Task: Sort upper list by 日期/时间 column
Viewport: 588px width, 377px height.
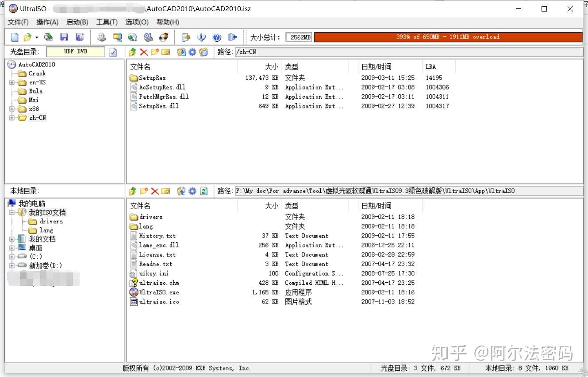Action: point(390,67)
